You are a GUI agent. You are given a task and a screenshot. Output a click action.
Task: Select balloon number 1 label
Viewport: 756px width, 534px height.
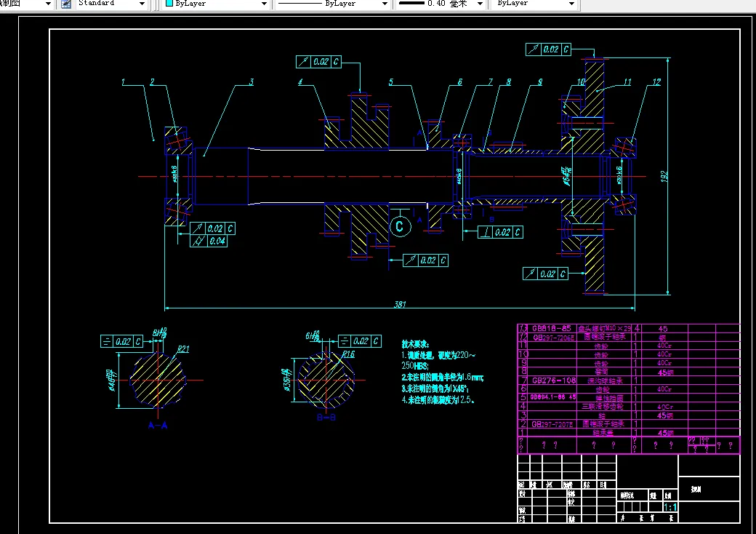click(x=124, y=82)
